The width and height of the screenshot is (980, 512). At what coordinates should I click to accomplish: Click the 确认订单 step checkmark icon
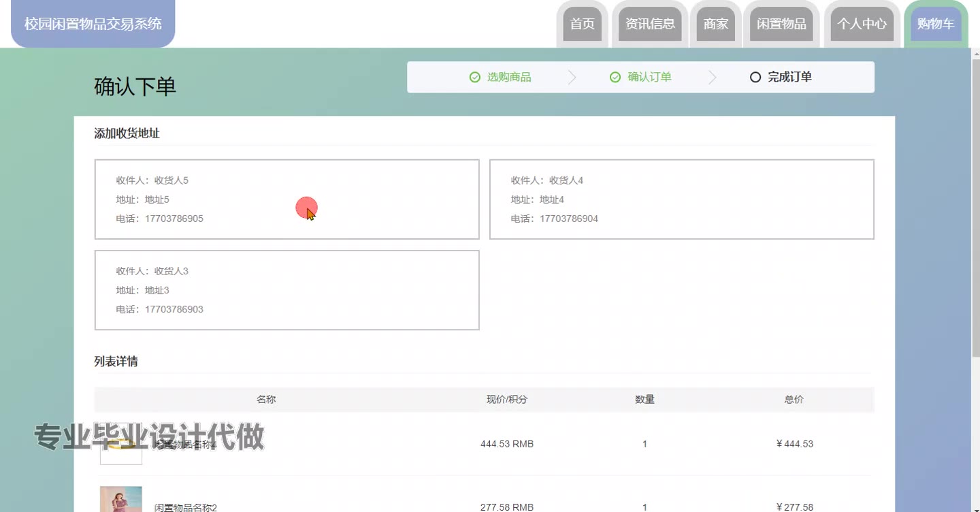click(615, 77)
